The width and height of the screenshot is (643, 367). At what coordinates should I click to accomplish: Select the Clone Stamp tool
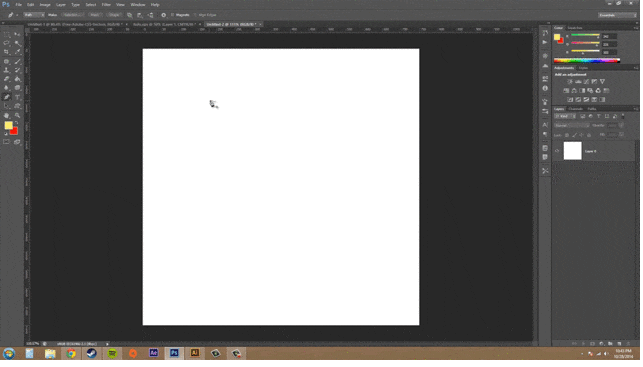click(7, 70)
